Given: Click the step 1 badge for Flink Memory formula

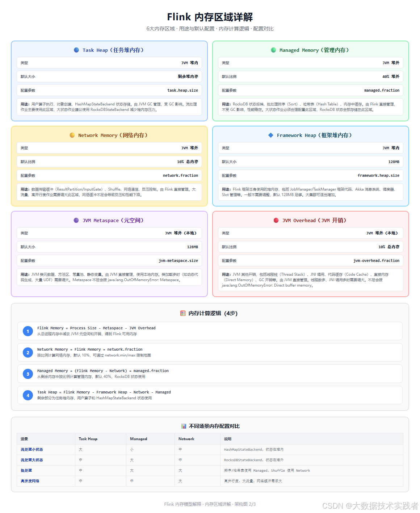Looking at the screenshot, I should coord(28,331).
